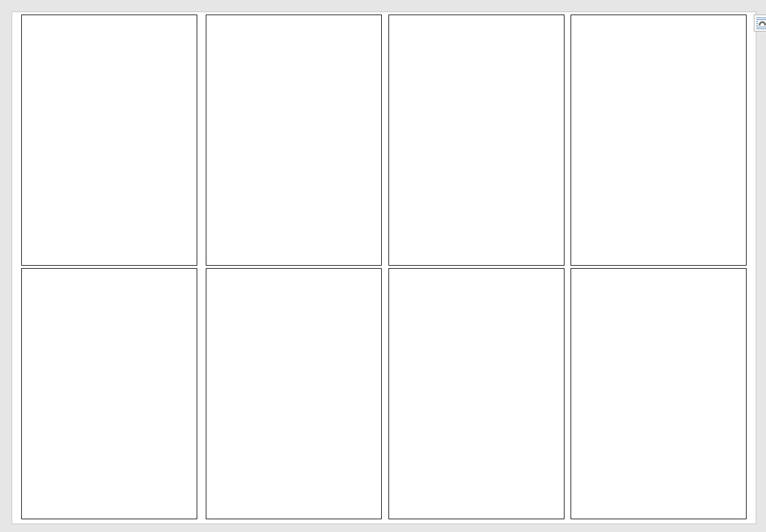Screen dimensions: 766x532
Task: Click the white gutter between third and fourth top rectangles
Action: pos(568,140)
